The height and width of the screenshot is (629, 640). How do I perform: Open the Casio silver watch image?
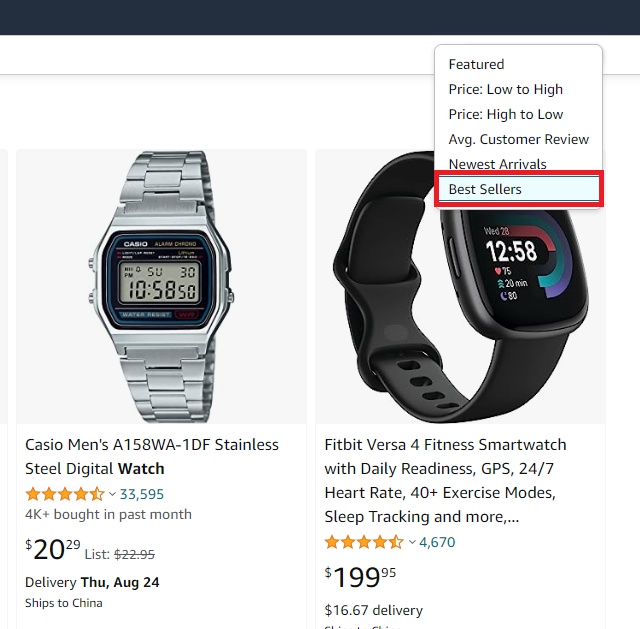coord(161,287)
